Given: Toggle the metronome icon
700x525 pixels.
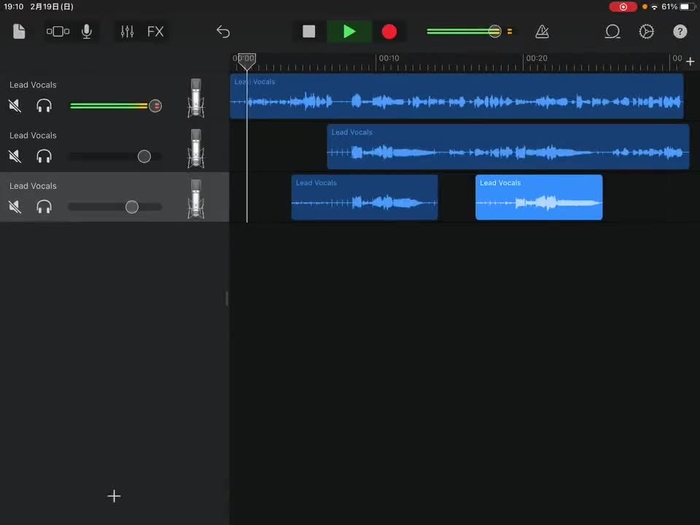Looking at the screenshot, I should [542, 32].
